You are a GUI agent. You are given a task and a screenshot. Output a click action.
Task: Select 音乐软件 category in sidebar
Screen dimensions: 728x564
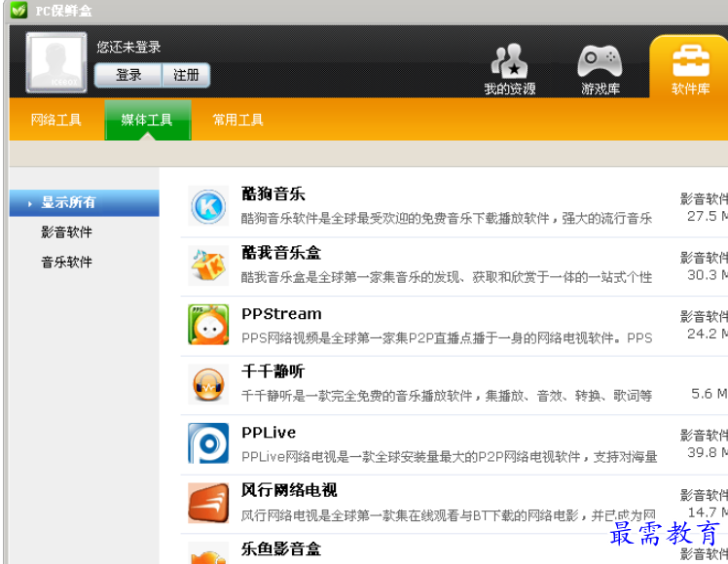tap(66, 262)
